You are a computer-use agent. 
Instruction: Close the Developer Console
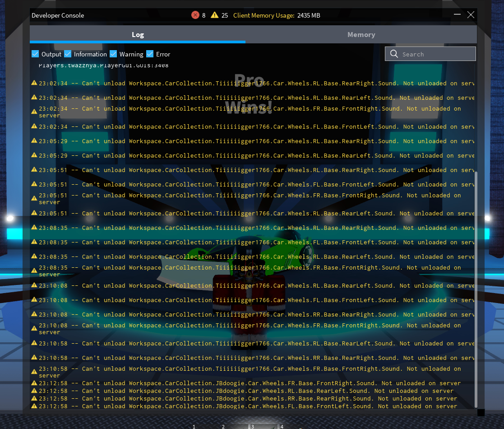[x=471, y=15]
